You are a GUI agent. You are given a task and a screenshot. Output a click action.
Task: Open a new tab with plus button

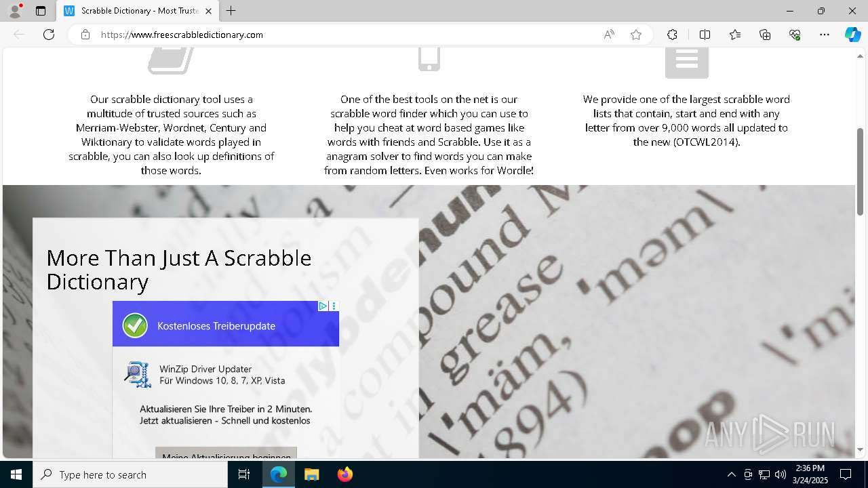[231, 11]
